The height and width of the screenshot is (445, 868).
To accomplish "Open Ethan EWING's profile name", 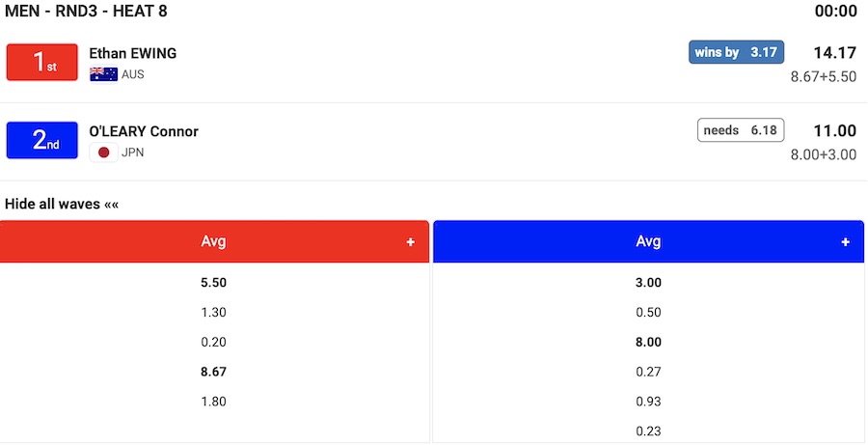I will coord(132,53).
